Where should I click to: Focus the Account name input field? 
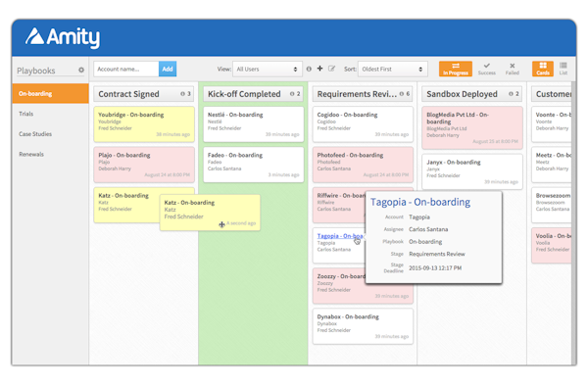[126, 69]
